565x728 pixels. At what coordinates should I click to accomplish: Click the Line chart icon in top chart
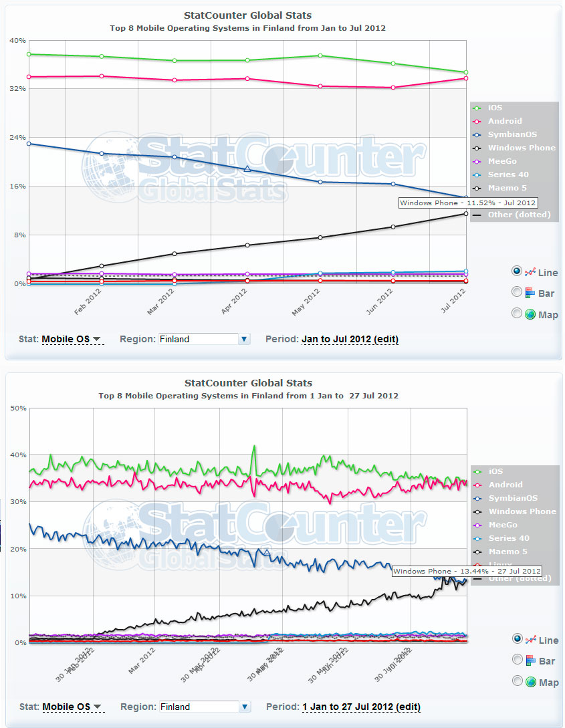[530, 273]
